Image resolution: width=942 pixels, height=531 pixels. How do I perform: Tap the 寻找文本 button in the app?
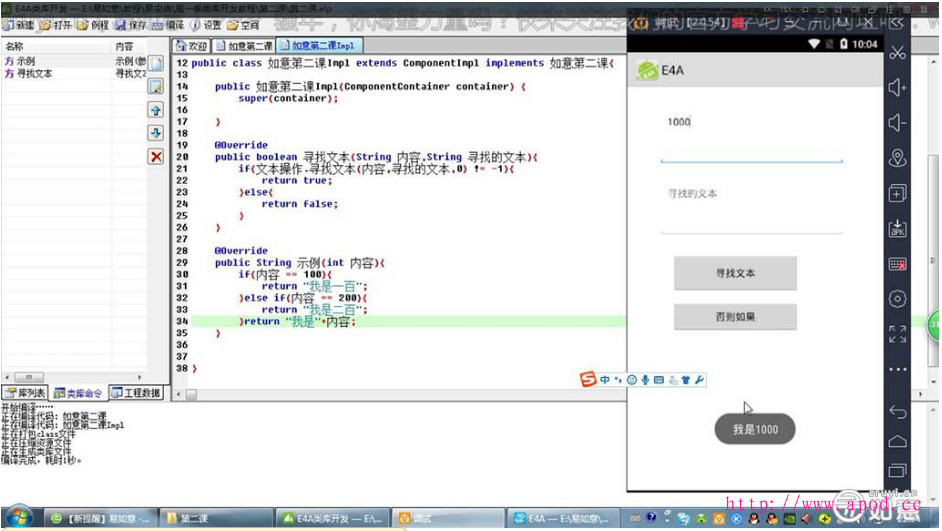pyautogui.click(x=735, y=273)
